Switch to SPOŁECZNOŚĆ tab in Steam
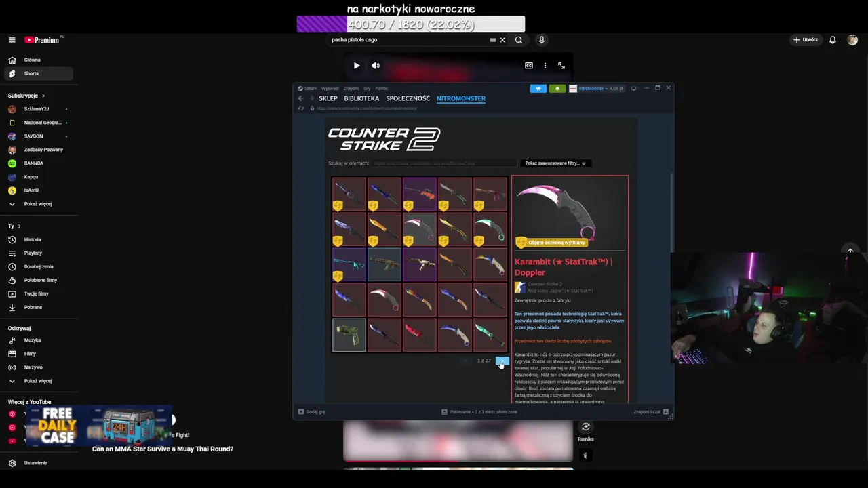 click(408, 98)
